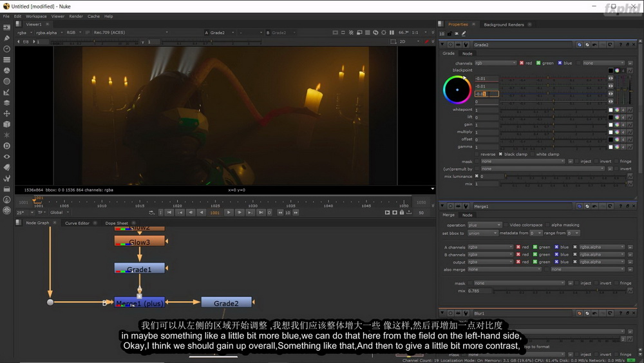Open the Time nodes toolbar icon
The width and height of the screenshot is (644, 363).
pos(6,49)
